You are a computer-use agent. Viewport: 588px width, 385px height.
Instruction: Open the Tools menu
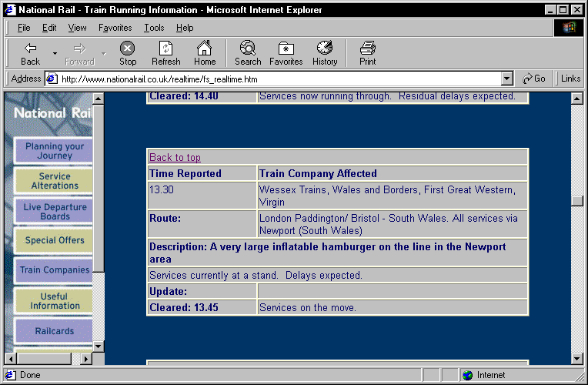pyautogui.click(x=154, y=28)
